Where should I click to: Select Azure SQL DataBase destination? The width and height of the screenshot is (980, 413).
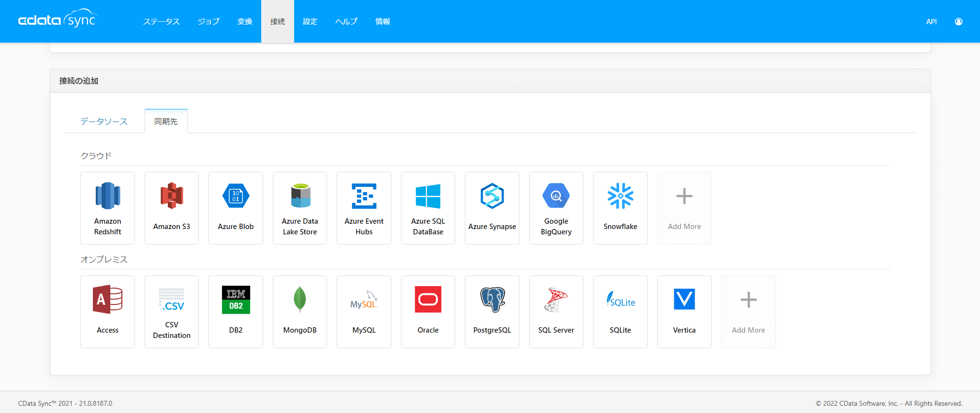pyautogui.click(x=428, y=208)
